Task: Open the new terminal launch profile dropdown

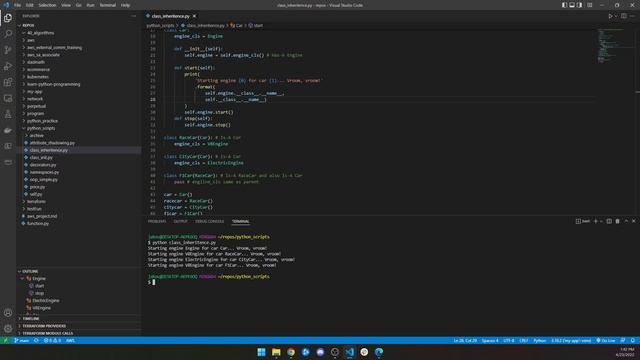Action: pyautogui.click(x=601, y=221)
